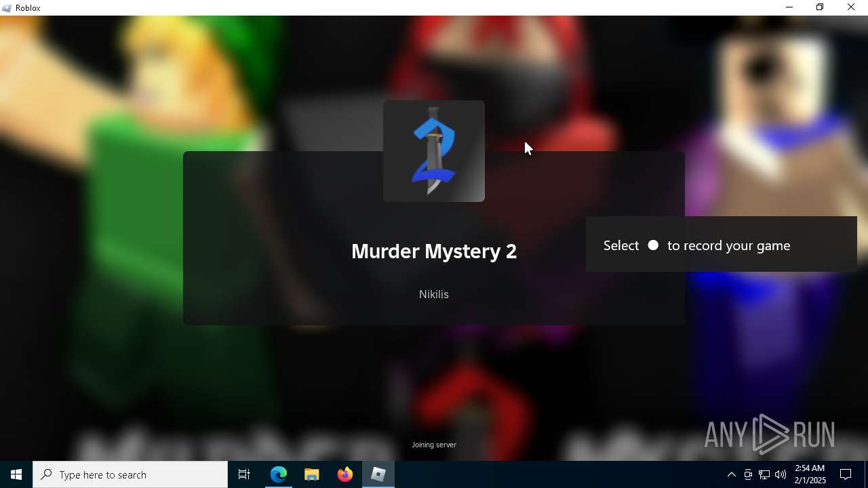
Task: Minimize the Roblox window
Action: pyautogui.click(x=789, y=7)
